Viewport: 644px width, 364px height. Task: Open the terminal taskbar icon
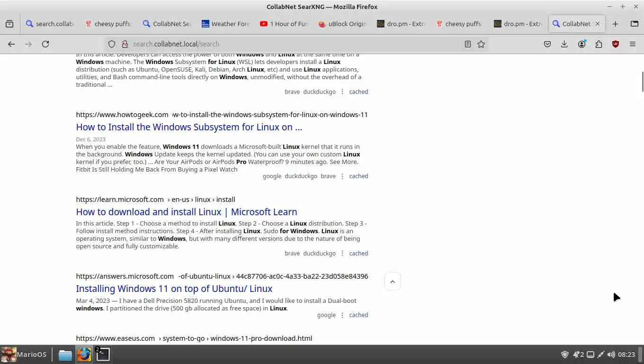pyautogui.click(x=103, y=354)
